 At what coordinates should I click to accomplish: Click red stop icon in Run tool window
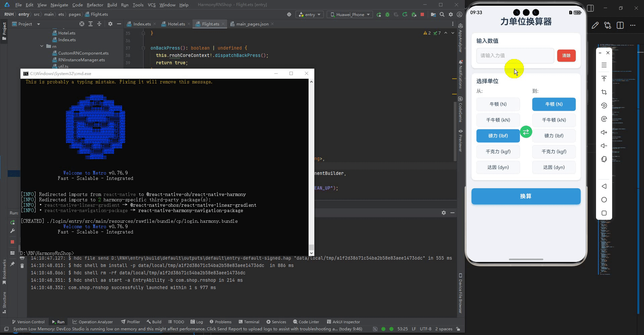(x=12, y=242)
